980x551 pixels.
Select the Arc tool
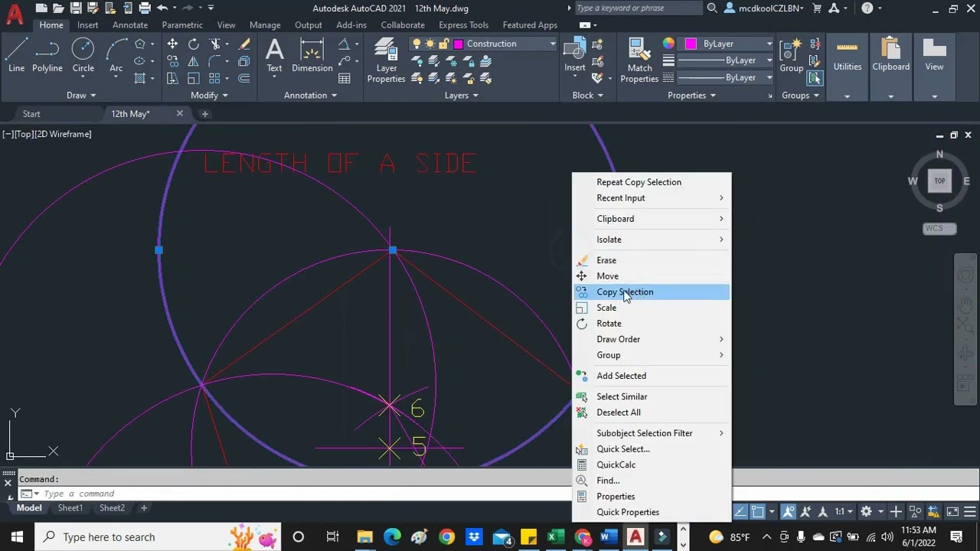[116, 55]
